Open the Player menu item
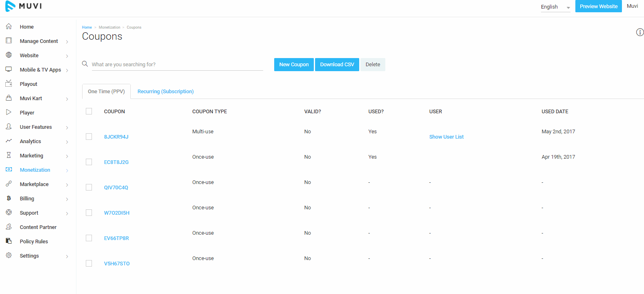The width and height of the screenshot is (644, 294). tap(27, 113)
